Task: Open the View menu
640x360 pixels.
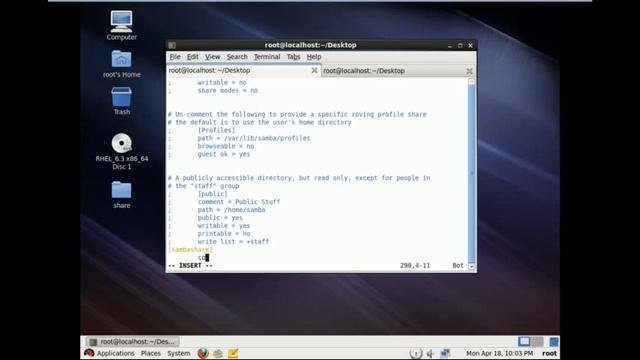Action: tap(212, 57)
